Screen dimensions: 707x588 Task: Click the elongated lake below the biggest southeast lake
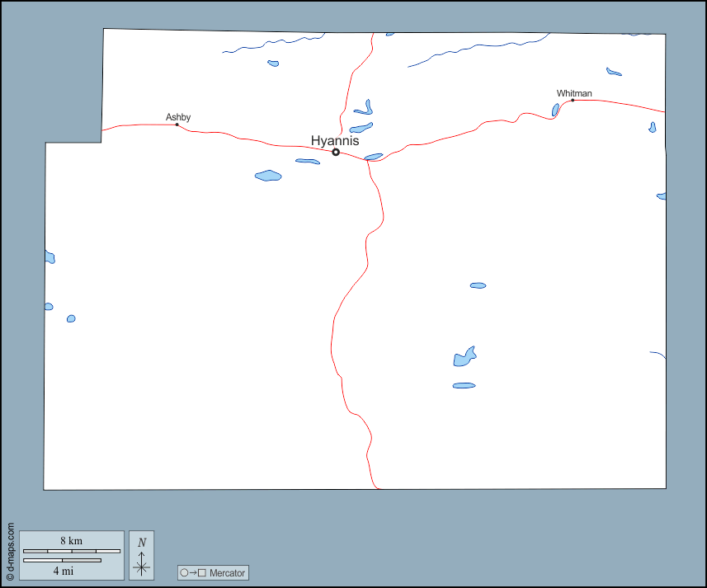coord(464,385)
